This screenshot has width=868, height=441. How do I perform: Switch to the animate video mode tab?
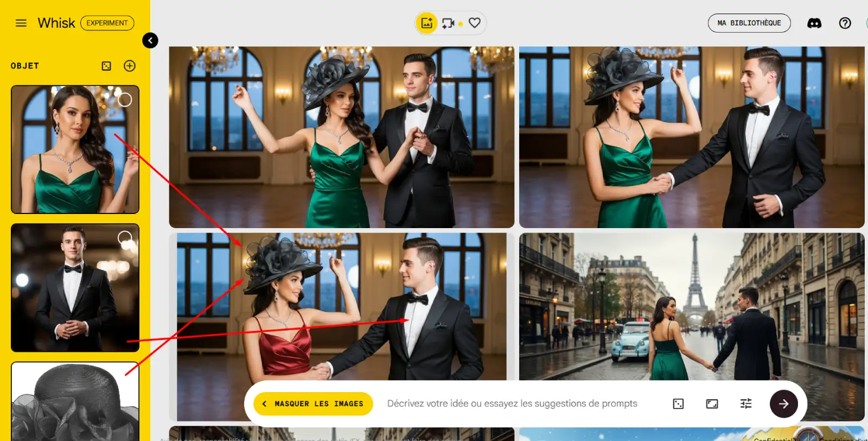coord(449,23)
